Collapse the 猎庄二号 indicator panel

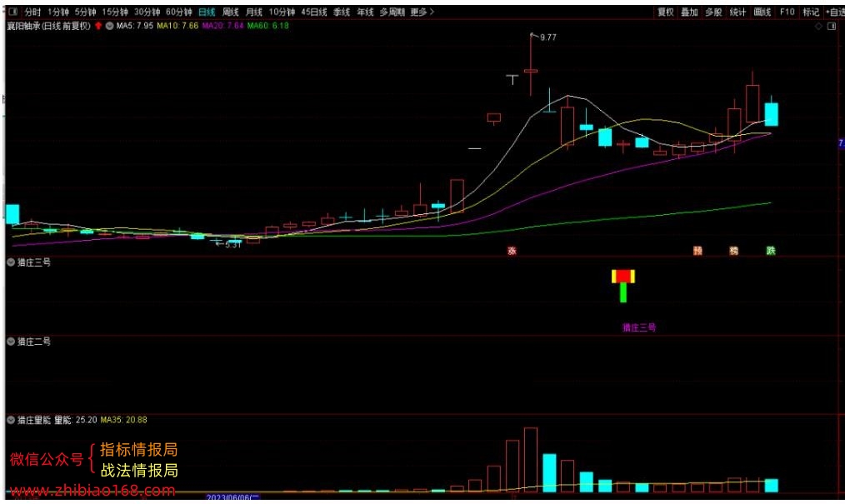click(11, 342)
